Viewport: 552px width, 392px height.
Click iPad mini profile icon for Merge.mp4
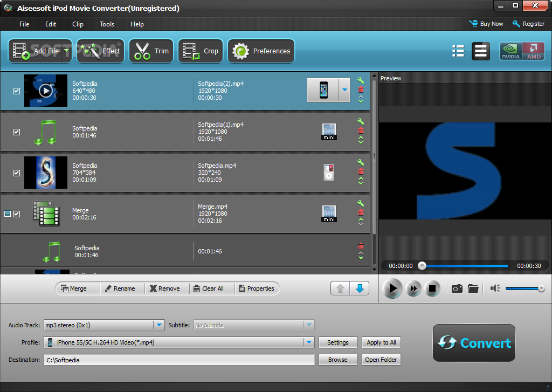pos(329,214)
